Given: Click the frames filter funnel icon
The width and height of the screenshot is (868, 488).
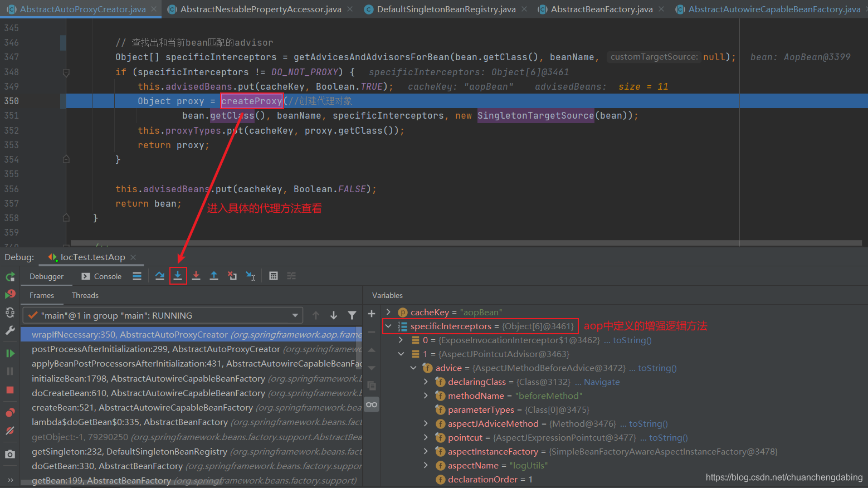Looking at the screenshot, I should tap(352, 315).
